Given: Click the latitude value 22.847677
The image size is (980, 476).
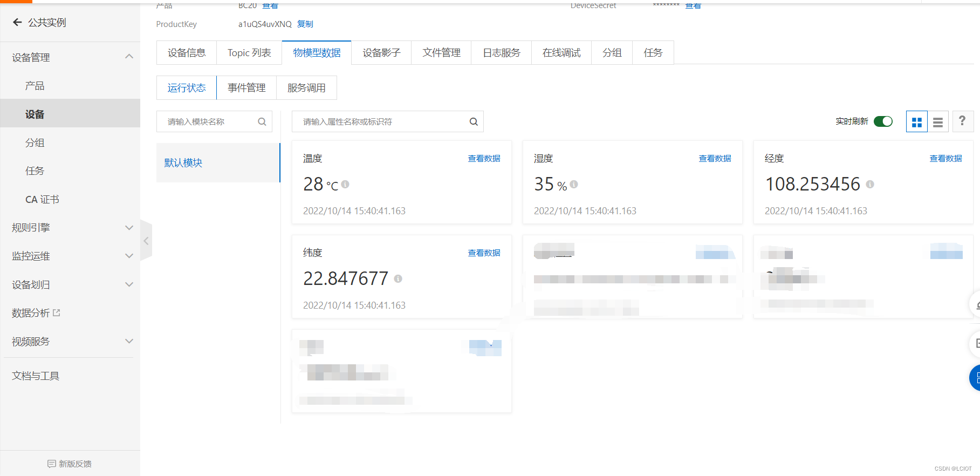Looking at the screenshot, I should 346,278.
